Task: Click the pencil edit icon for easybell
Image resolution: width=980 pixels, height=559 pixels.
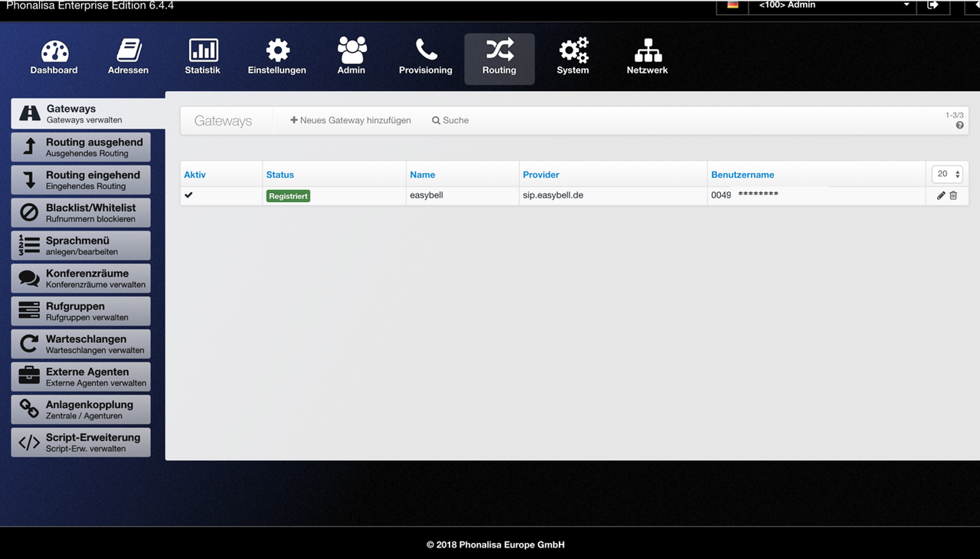Action: [x=941, y=195]
